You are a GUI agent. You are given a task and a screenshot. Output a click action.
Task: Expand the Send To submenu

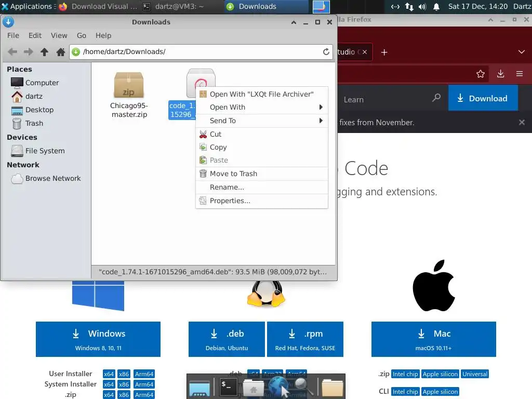262,121
